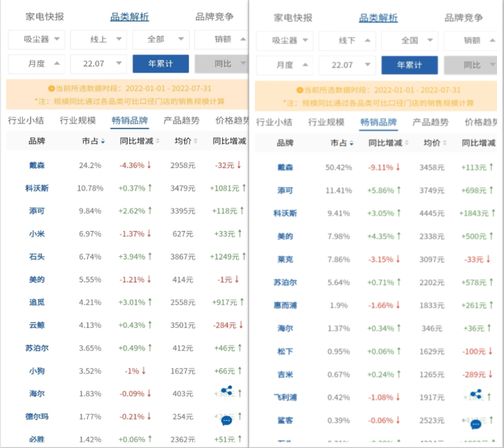Screen dimensions: 504x448
Task: Open 莱克 brand link in right panel
Action: (x=285, y=260)
